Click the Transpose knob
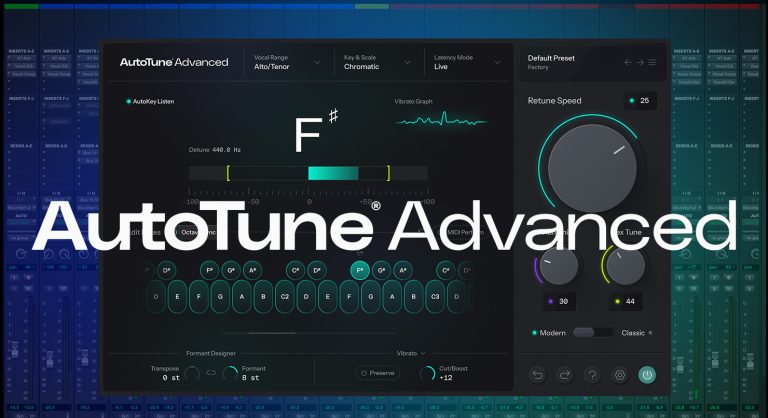 coord(192,373)
